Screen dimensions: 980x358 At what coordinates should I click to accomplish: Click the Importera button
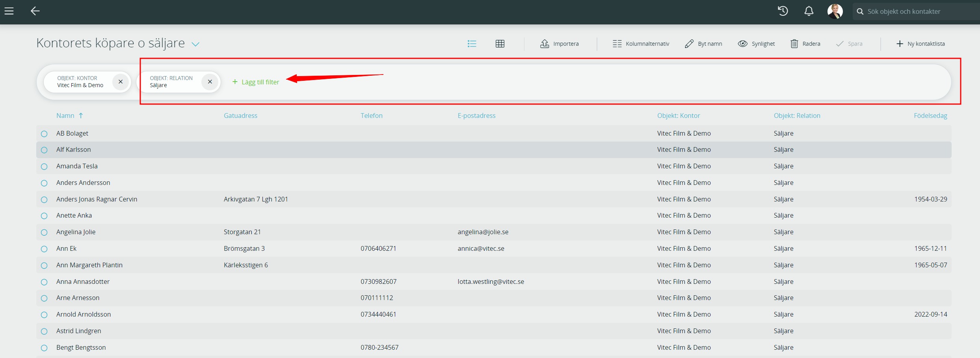pos(560,44)
